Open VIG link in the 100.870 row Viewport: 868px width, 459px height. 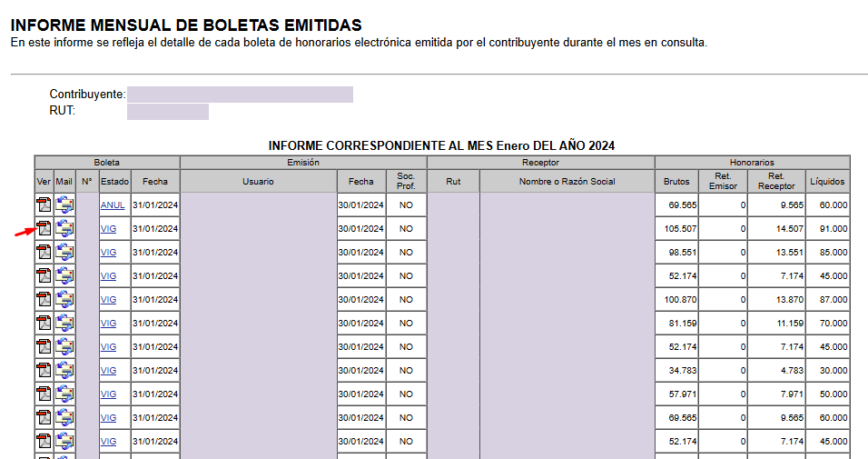pyautogui.click(x=109, y=299)
